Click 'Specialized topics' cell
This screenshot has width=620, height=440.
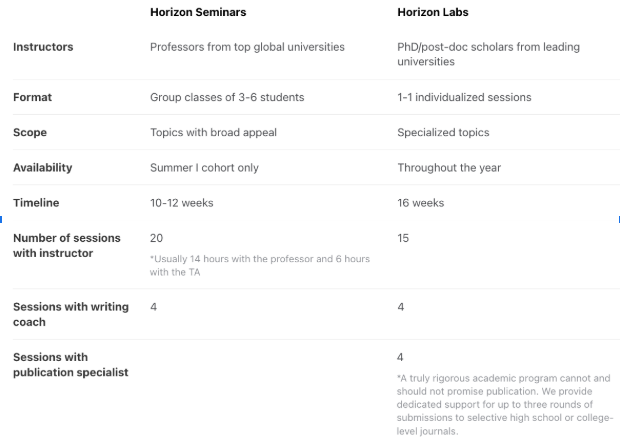click(443, 132)
